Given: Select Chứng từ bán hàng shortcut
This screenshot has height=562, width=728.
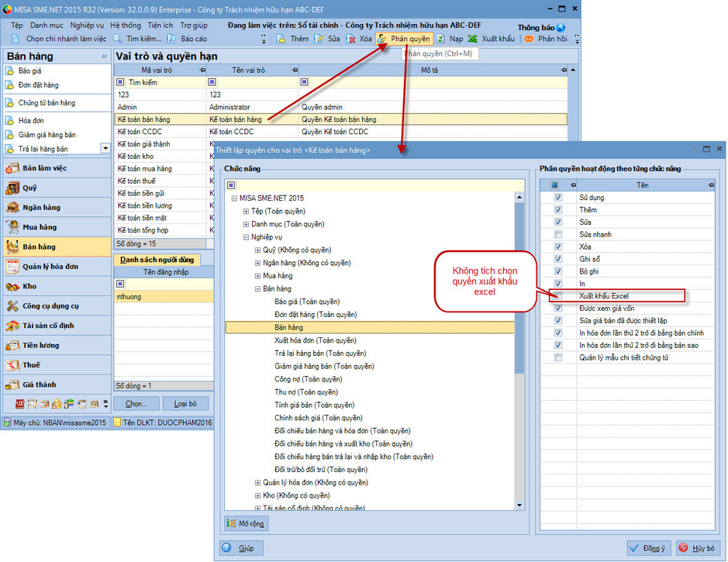Looking at the screenshot, I should (47, 103).
